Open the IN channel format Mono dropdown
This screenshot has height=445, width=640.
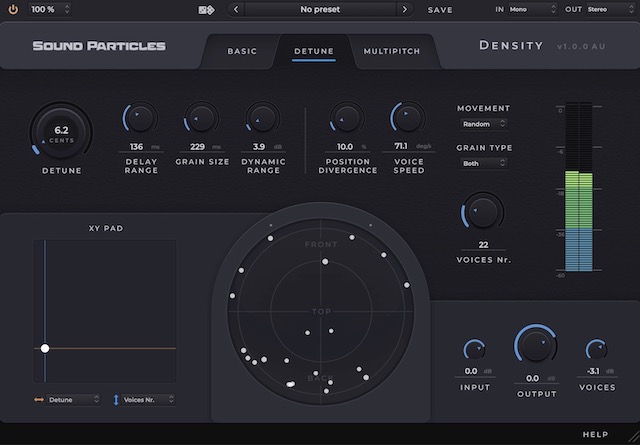[x=531, y=9]
